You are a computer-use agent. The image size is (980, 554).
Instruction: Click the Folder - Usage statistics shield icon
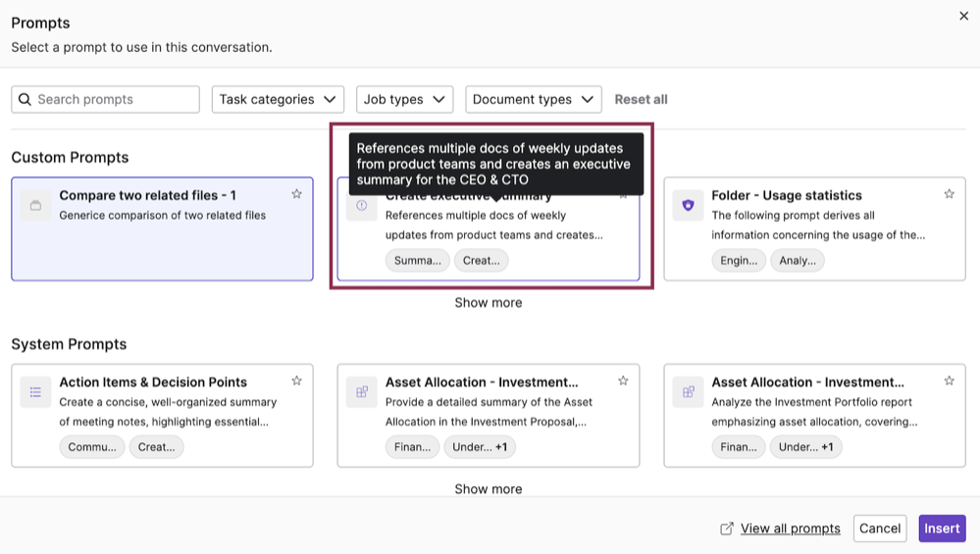pos(688,205)
